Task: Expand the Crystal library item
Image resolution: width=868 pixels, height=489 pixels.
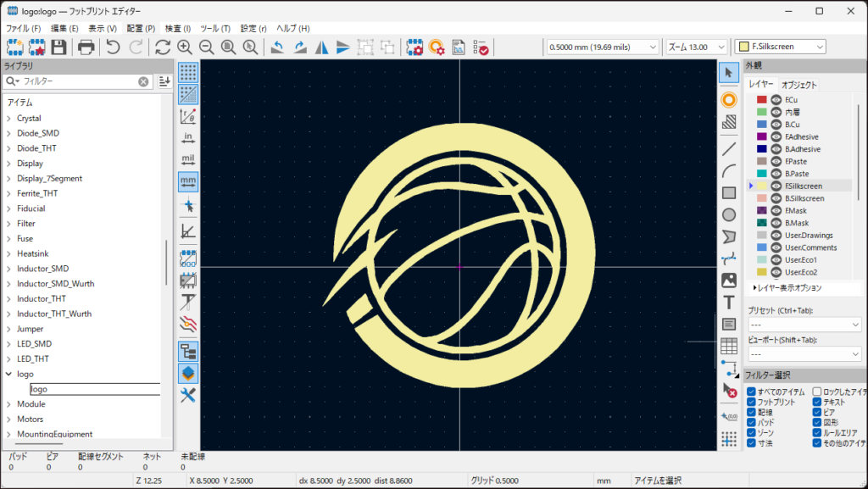Action: click(x=9, y=119)
